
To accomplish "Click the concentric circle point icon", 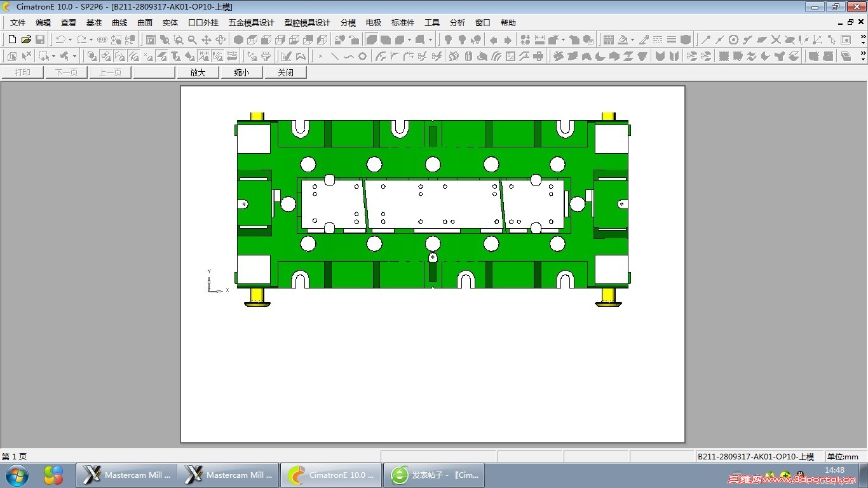I will [733, 39].
